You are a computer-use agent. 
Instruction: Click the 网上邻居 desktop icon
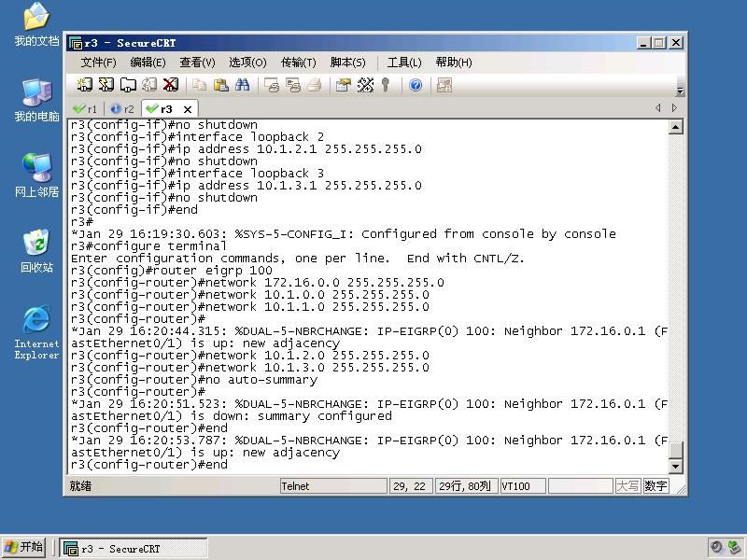pos(36,175)
